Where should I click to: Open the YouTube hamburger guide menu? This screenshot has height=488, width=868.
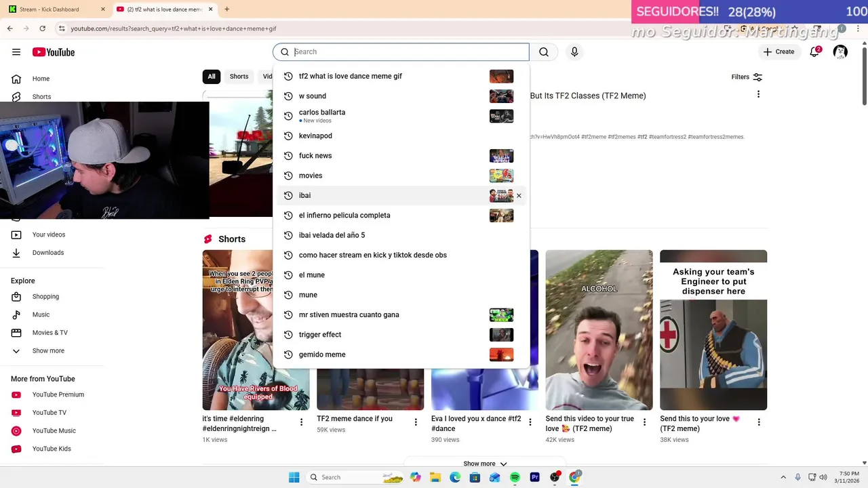click(x=16, y=52)
